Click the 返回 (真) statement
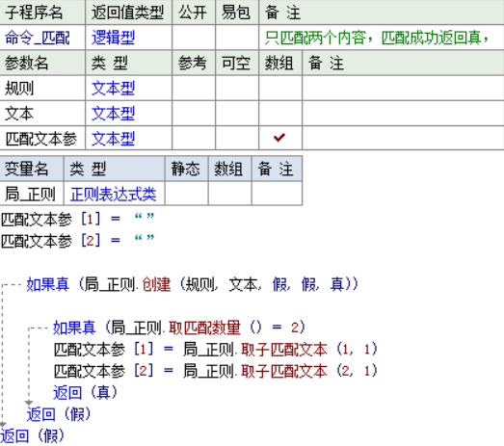The width and height of the screenshot is (504, 446). (x=86, y=393)
